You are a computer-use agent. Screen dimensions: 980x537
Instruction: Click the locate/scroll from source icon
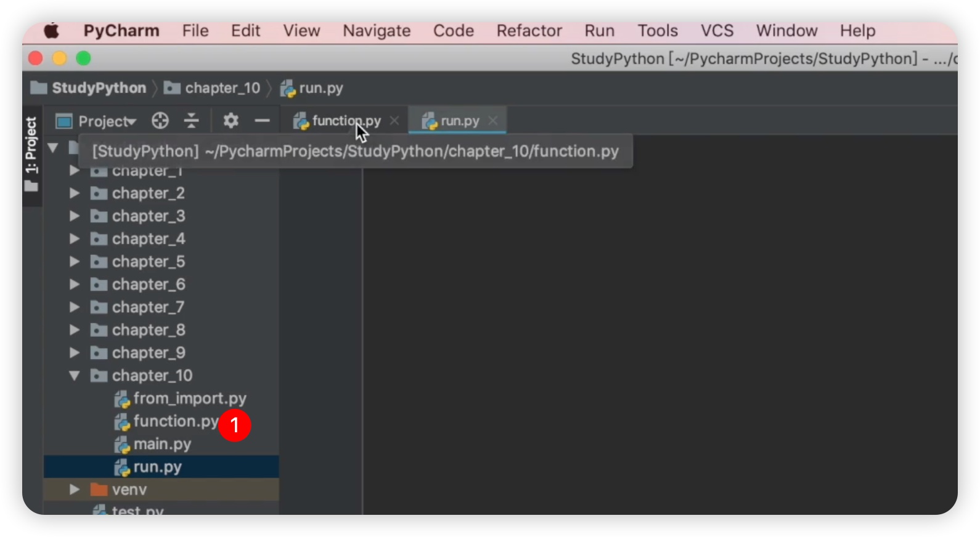click(160, 121)
